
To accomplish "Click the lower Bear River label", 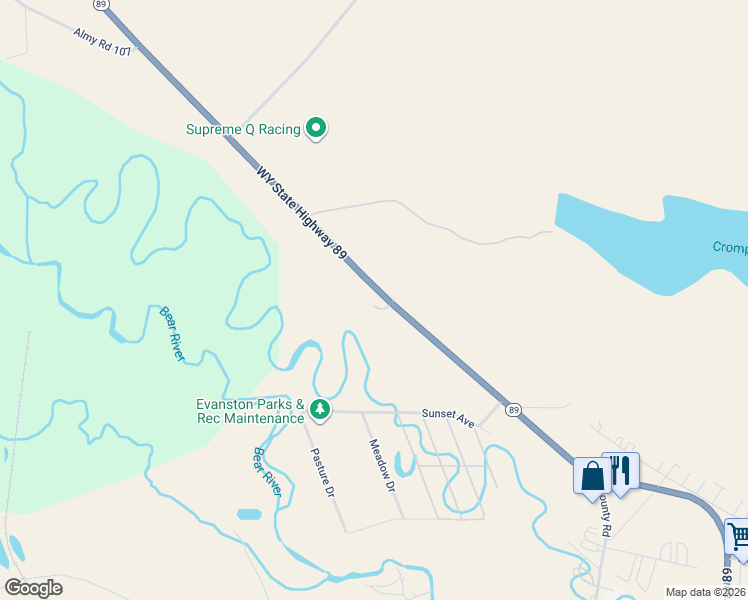I will [267, 472].
